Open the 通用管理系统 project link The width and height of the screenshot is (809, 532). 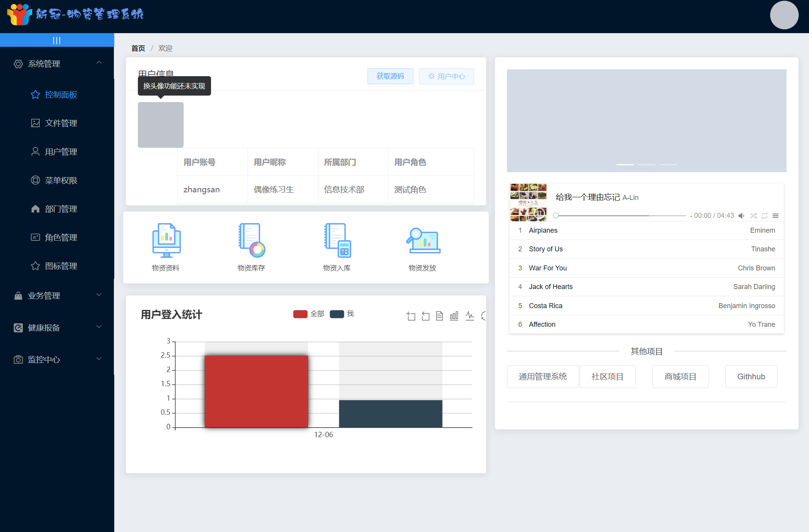click(x=543, y=377)
